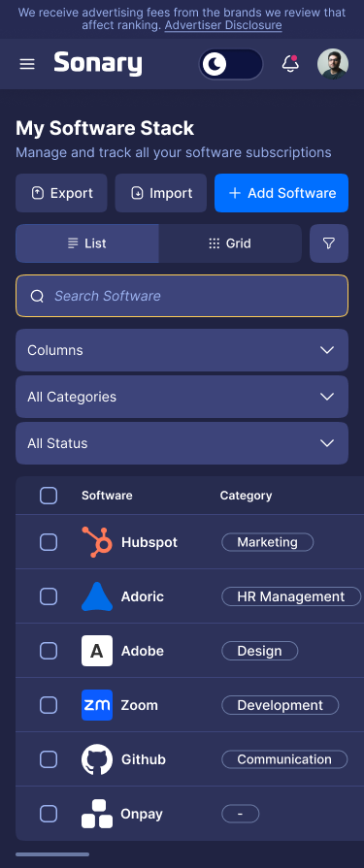Open user profile avatar
The image size is (364, 868).
[333, 64]
